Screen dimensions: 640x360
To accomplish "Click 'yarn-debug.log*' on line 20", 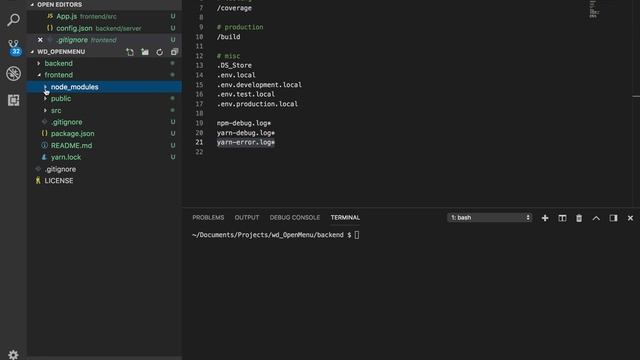I will point(246,133).
